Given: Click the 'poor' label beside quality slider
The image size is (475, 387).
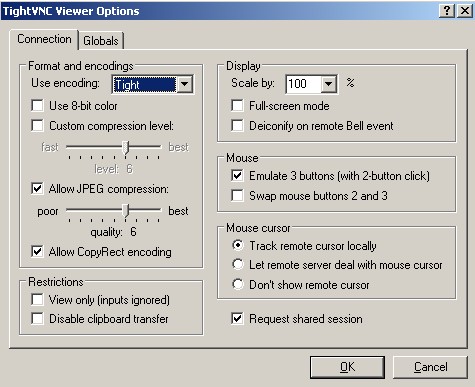Looking at the screenshot, I should click(x=48, y=211).
